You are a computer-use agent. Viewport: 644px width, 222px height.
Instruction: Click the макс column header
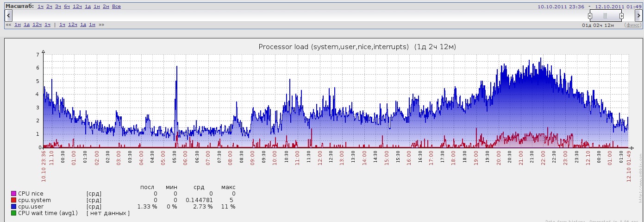click(x=228, y=187)
